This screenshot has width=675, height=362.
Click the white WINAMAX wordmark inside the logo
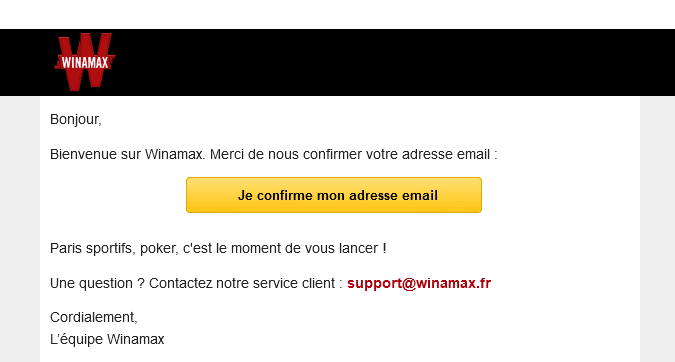pos(85,63)
